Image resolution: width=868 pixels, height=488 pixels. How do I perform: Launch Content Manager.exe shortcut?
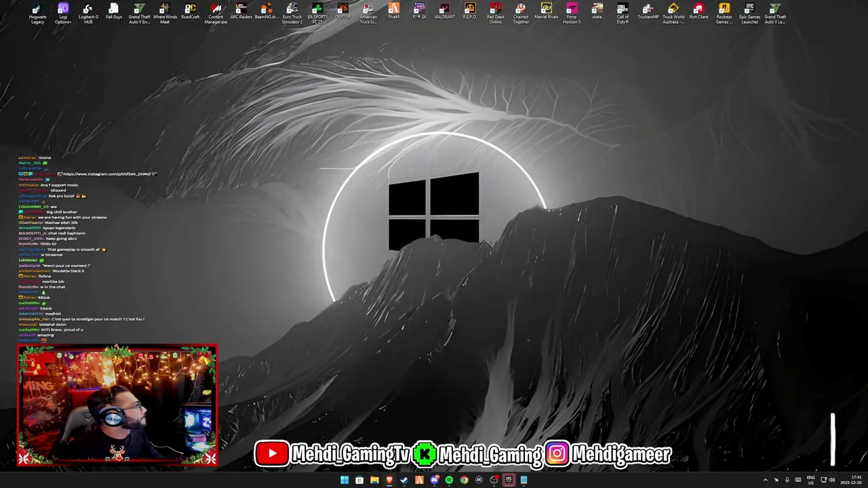(x=216, y=14)
